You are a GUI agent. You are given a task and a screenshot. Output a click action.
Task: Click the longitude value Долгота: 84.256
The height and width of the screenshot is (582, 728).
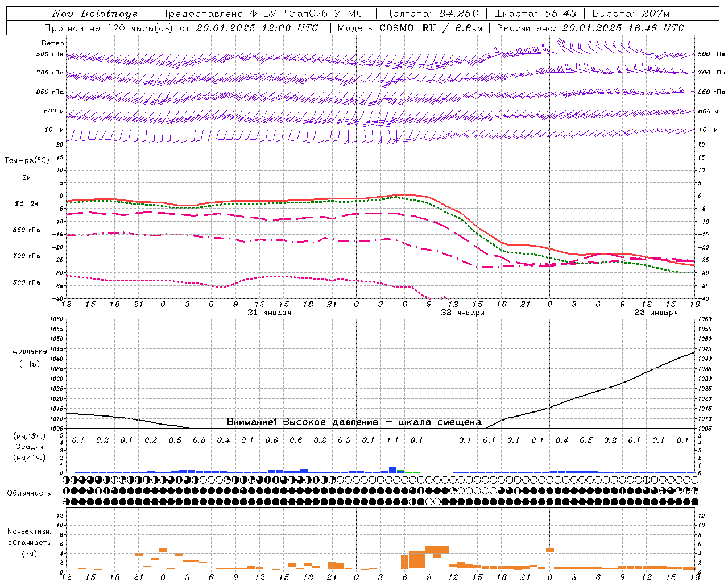click(x=432, y=14)
